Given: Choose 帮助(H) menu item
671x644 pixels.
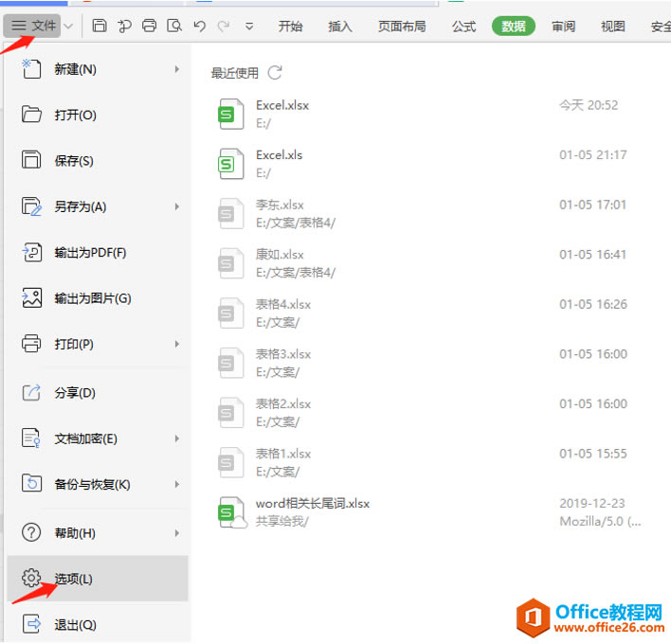Looking at the screenshot, I should pyautogui.click(x=98, y=533).
